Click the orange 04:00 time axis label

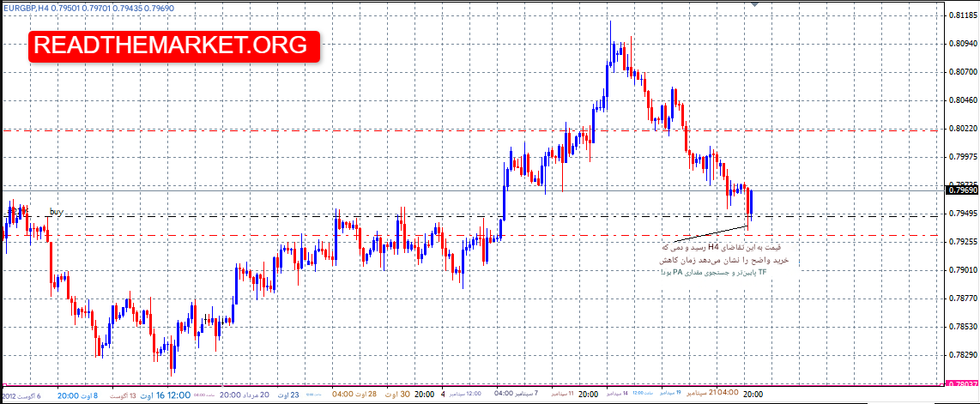click(342, 395)
